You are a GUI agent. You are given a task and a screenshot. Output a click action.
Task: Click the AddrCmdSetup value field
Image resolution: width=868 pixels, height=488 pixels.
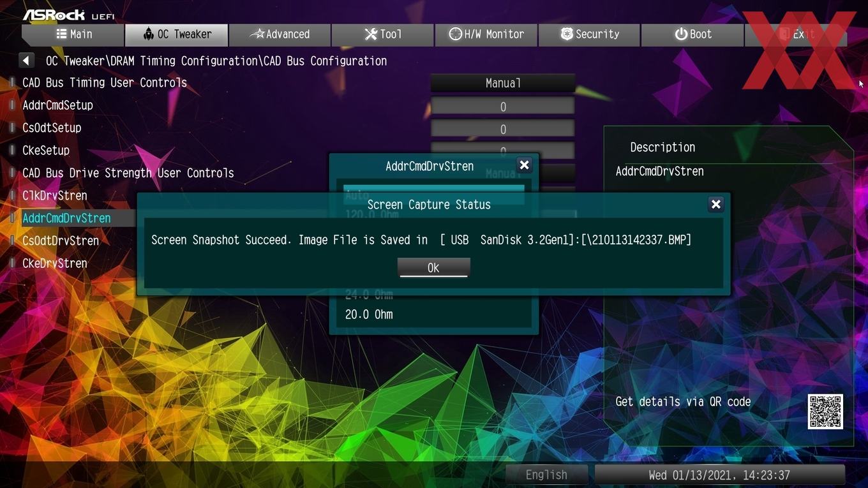coord(503,107)
